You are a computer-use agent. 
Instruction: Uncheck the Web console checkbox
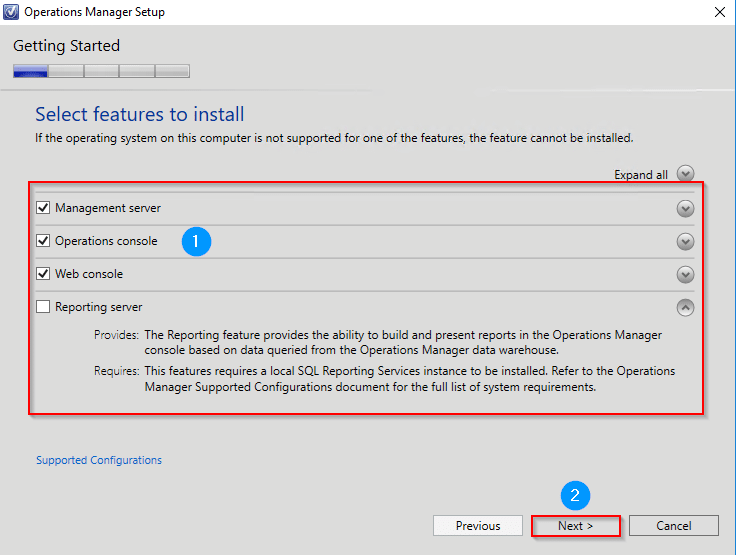[x=43, y=273]
